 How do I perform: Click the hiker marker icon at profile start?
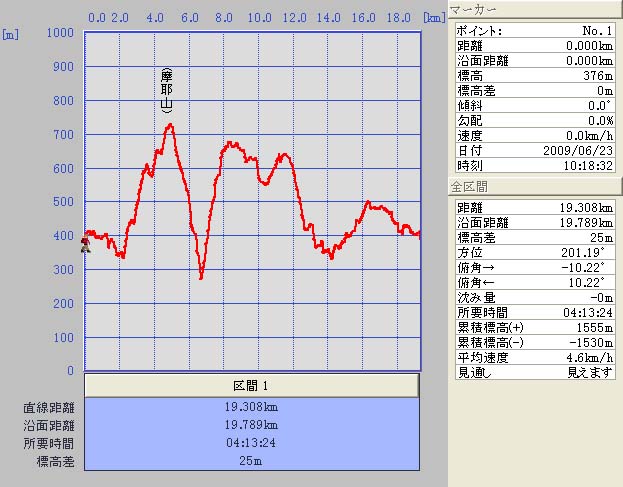click(x=85, y=244)
